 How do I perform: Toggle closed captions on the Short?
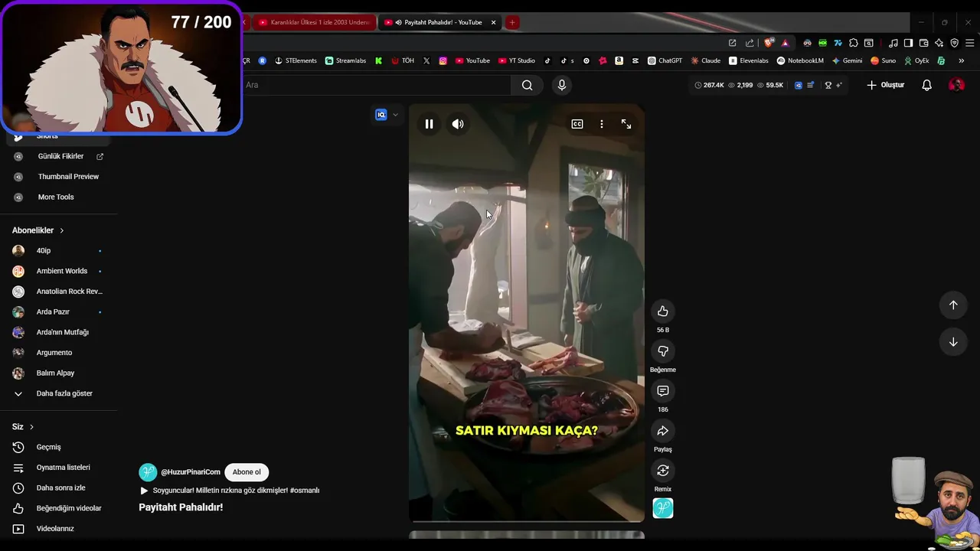click(577, 124)
